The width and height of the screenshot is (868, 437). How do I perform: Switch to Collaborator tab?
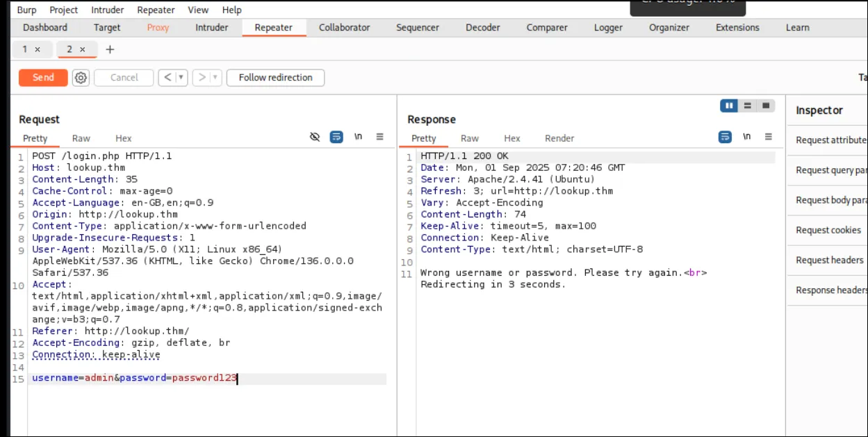coord(344,28)
